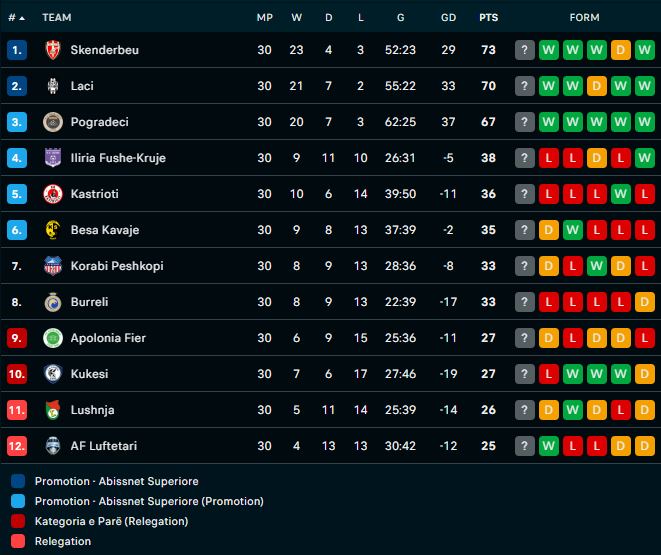Click the Laci team logo
The width and height of the screenshot is (661, 555).
[x=53, y=86]
